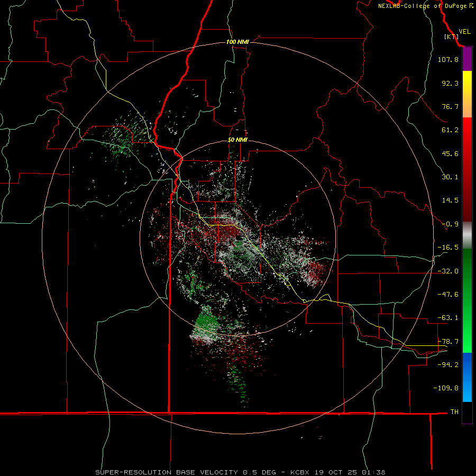Select the 45.6 scale value

pyautogui.click(x=450, y=153)
